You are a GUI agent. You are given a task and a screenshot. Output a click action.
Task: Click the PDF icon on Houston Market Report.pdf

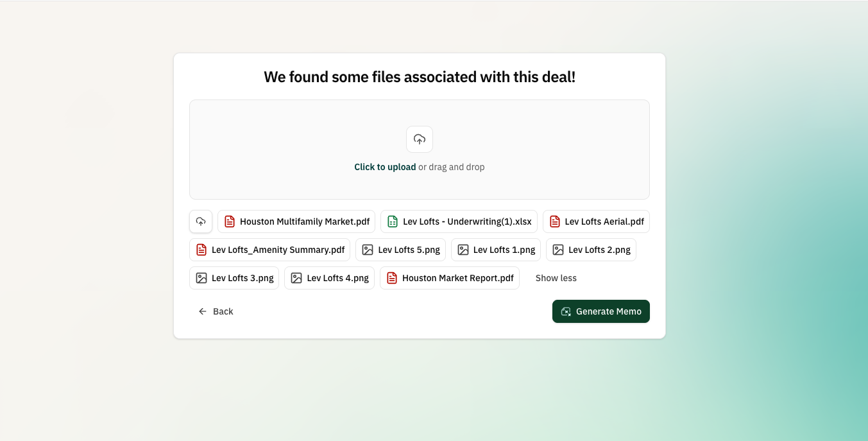pyautogui.click(x=392, y=278)
